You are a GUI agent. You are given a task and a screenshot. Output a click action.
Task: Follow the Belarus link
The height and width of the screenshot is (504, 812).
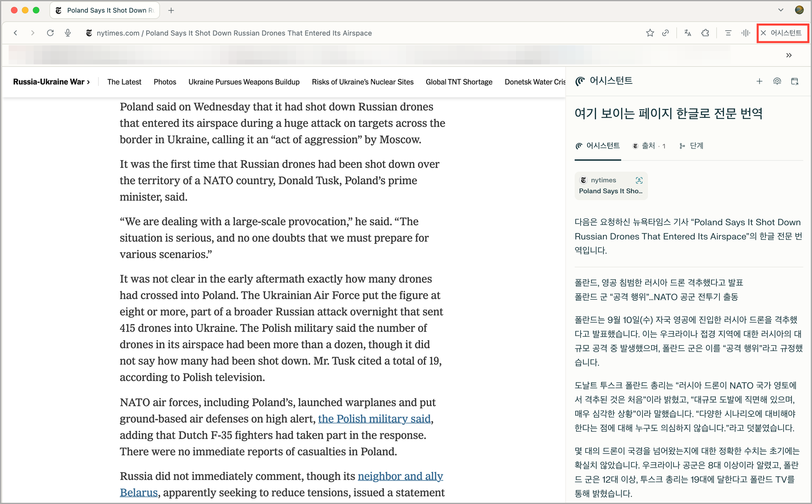pyautogui.click(x=139, y=492)
